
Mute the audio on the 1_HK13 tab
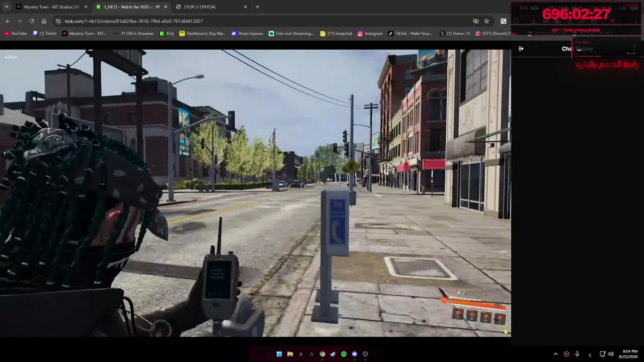[157, 7]
